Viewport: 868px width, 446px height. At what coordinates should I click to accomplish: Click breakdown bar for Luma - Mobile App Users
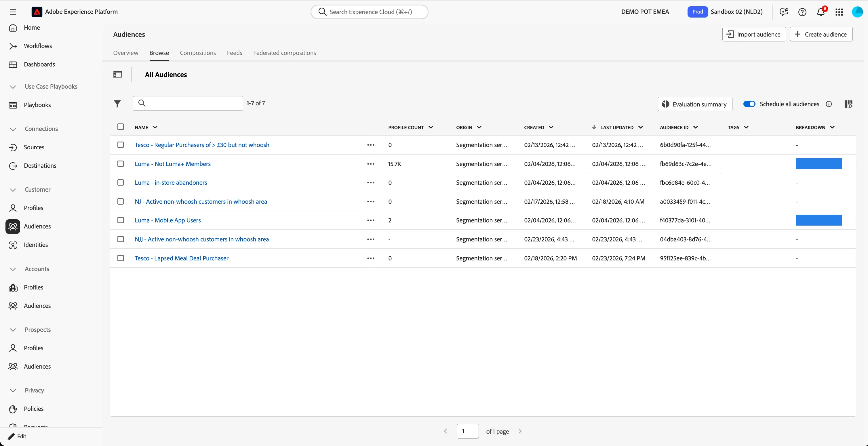(x=819, y=220)
